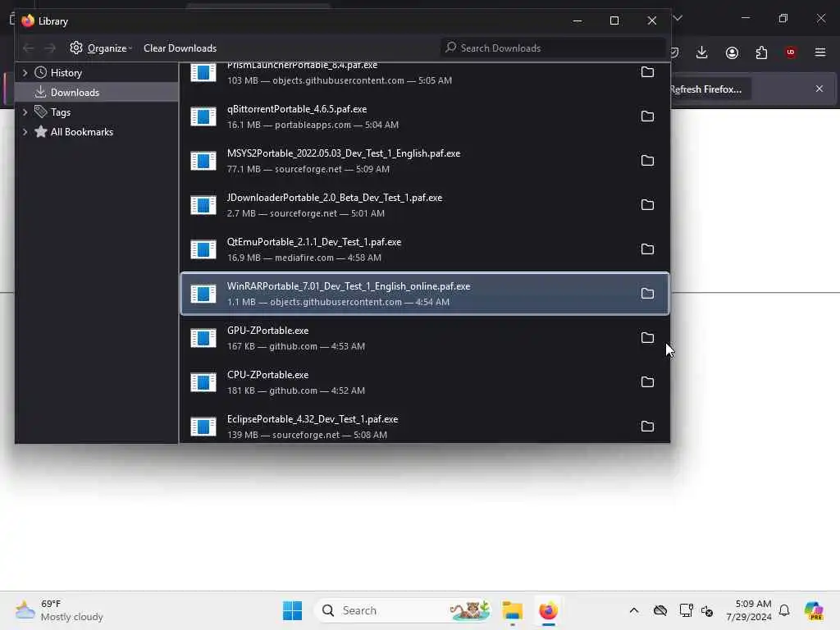840x630 pixels.
Task: Click the JDownloaderPortable executable icon
Action: (x=203, y=205)
